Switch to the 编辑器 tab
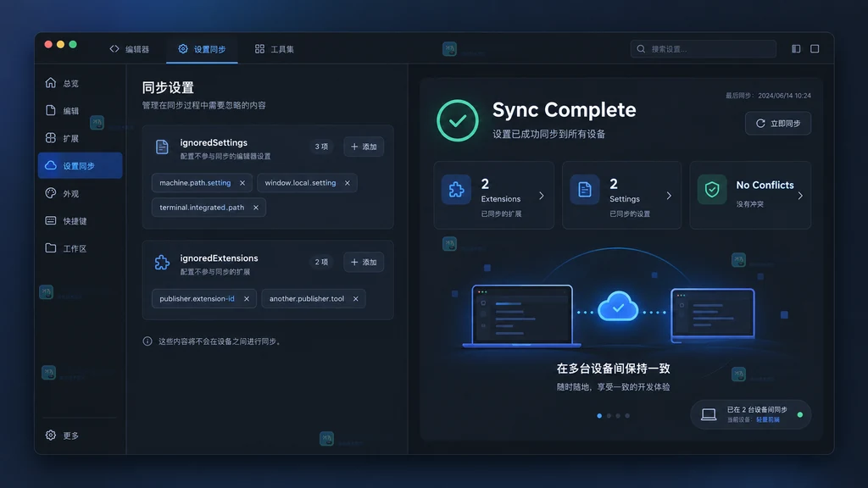This screenshot has height=488, width=868. point(130,49)
